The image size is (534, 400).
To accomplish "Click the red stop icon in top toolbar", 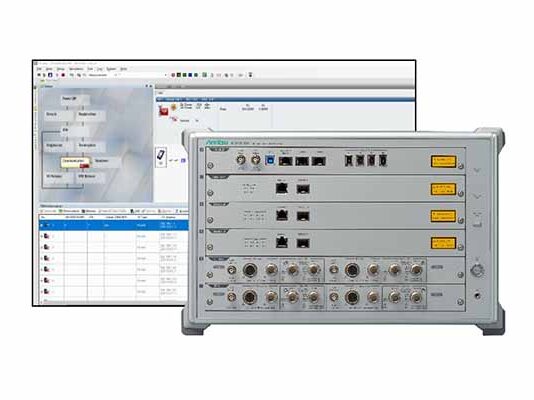I will pos(63,75).
